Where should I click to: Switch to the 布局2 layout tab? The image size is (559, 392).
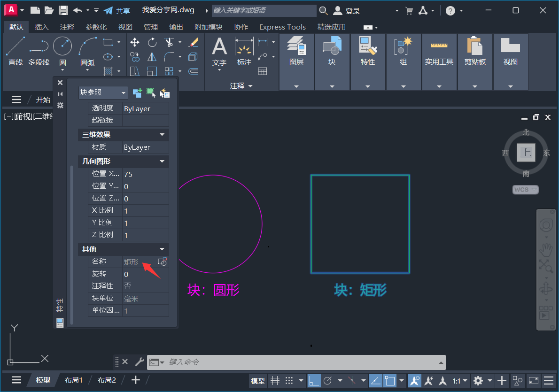pyautogui.click(x=107, y=380)
